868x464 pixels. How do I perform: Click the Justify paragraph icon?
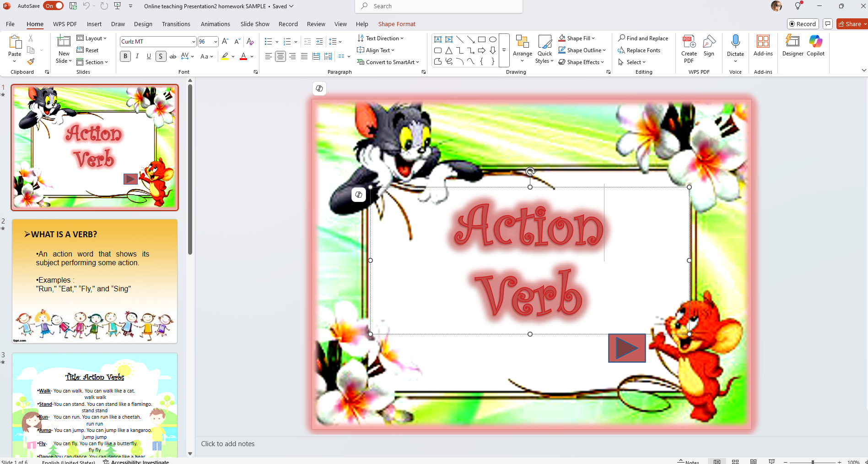click(304, 56)
